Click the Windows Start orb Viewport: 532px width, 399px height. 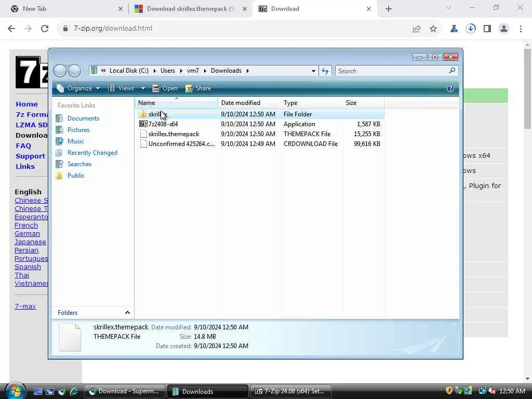point(15,391)
